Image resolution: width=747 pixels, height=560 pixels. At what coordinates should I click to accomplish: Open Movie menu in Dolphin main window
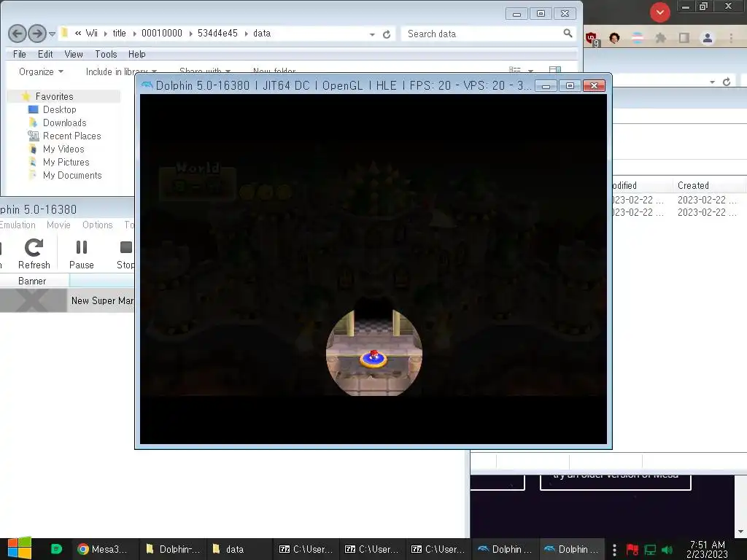[x=58, y=225]
